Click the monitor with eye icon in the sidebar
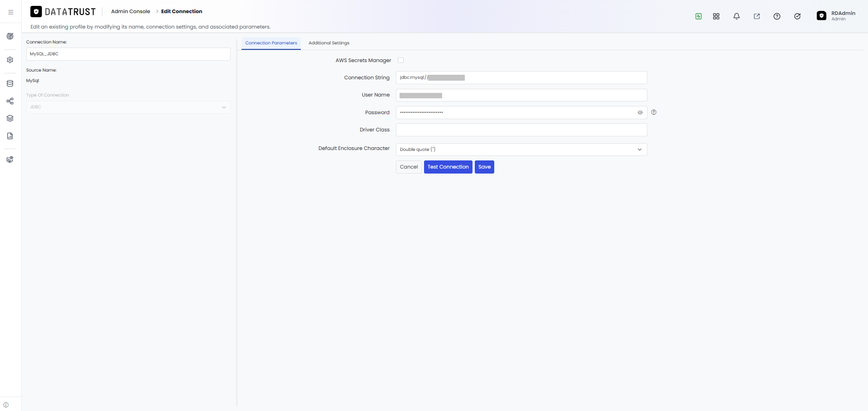868x411 pixels. tap(10, 160)
